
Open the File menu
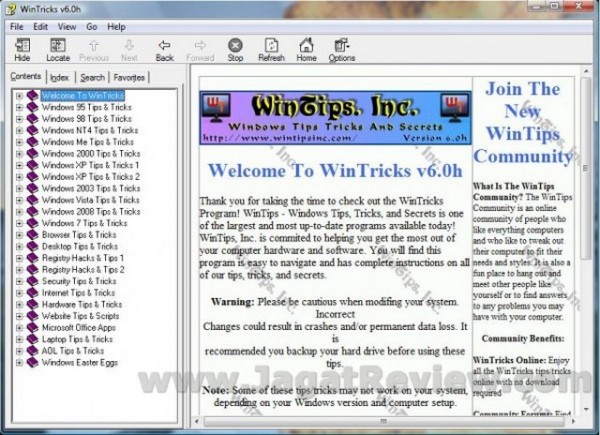(x=16, y=27)
